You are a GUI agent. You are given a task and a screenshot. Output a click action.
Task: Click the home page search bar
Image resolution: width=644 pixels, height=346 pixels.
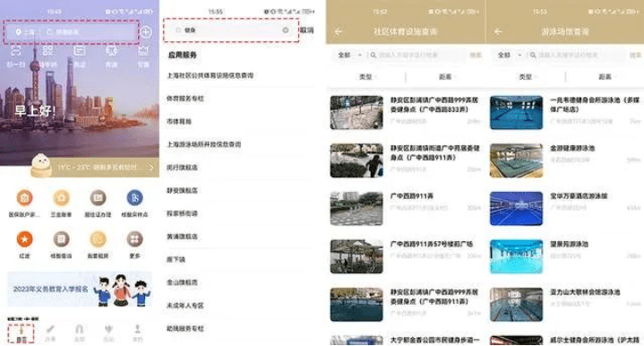(x=71, y=31)
